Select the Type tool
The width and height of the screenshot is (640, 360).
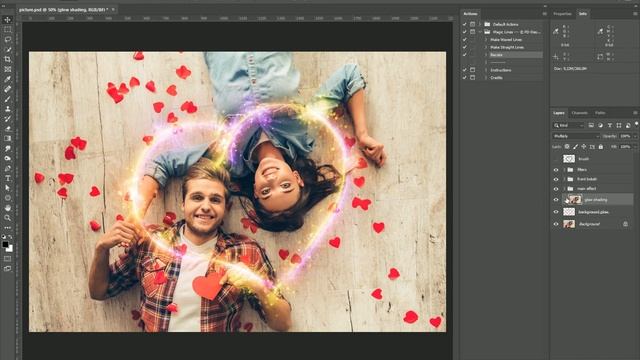tap(7, 178)
